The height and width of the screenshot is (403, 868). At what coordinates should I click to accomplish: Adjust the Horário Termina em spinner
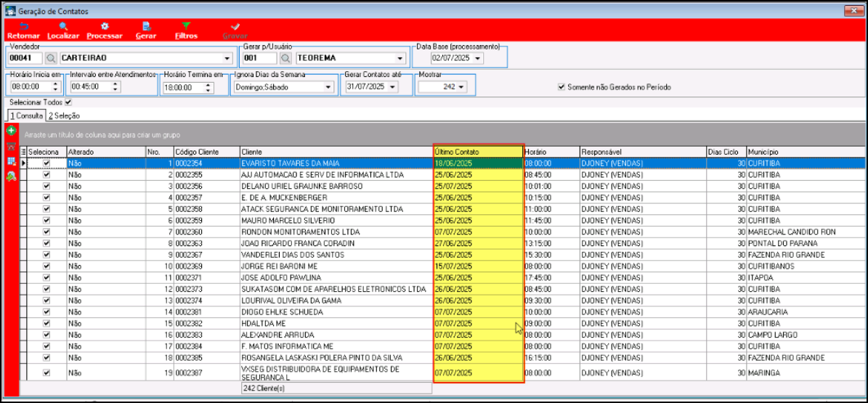pyautogui.click(x=208, y=87)
